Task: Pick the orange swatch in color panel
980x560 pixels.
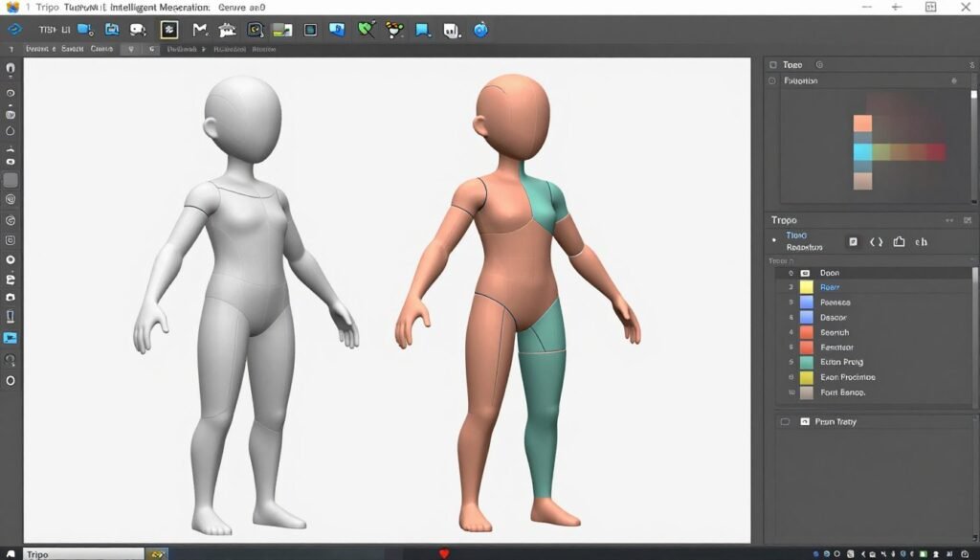Action: (862, 123)
